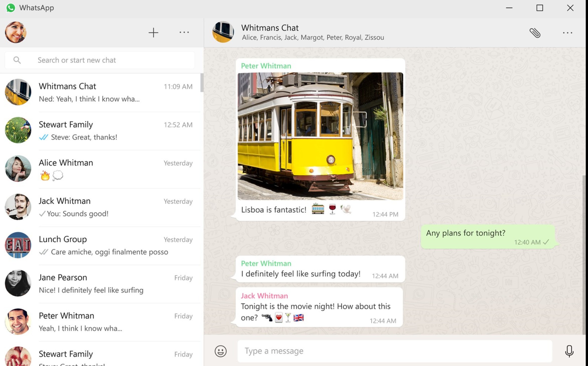Open Whitmans Chat group avatar in header
This screenshot has width=588, height=366.
point(223,32)
